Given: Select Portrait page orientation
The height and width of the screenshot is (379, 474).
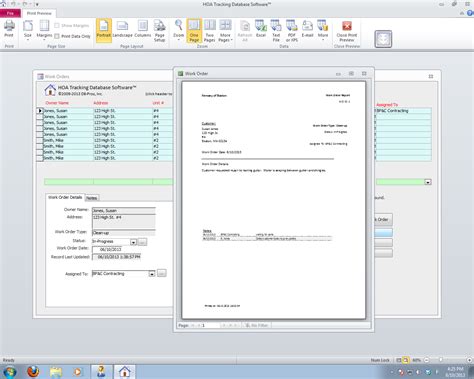Looking at the screenshot, I should tap(104, 30).
